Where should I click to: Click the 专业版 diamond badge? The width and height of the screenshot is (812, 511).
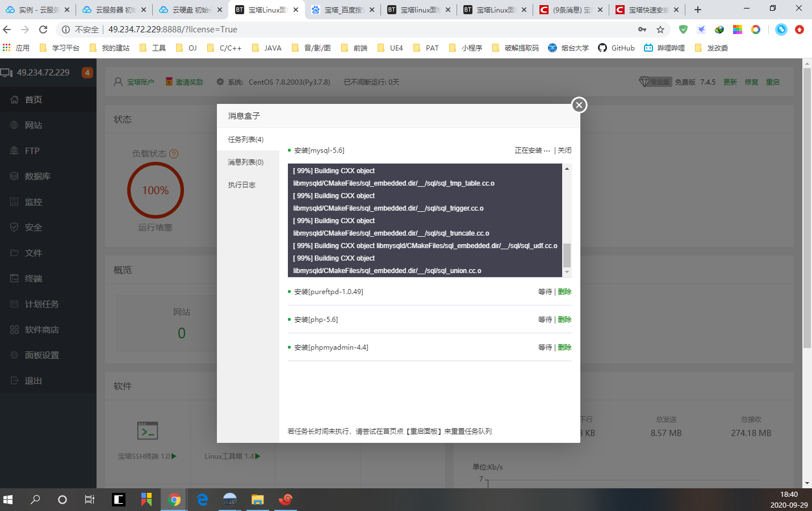(655, 82)
